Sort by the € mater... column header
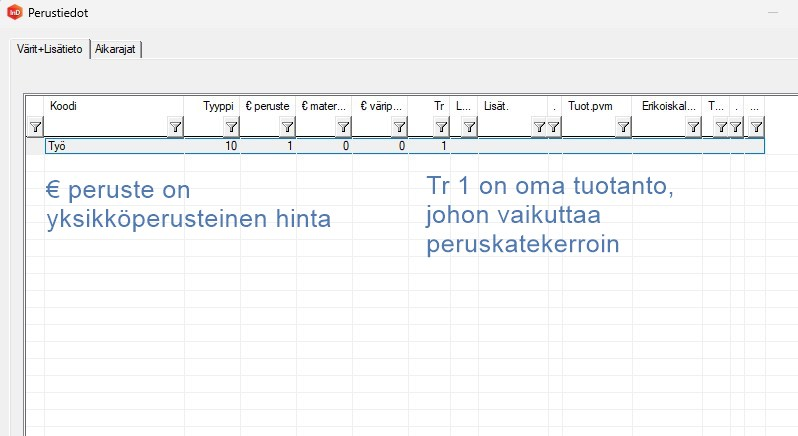Image resolution: width=798 pixels, height=436 pixels. click(x=324, y=106)
